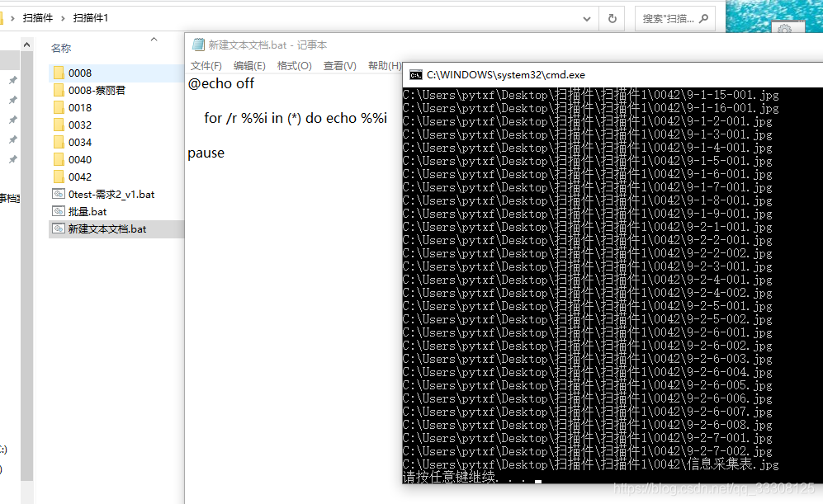Open Notepad 帮助(H) menu
This screenshot has width=823, height=504.
pos(385,65)
